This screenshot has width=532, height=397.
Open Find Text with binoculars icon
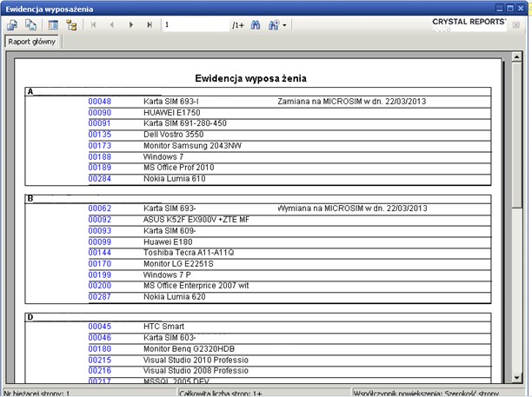[256, 25]
